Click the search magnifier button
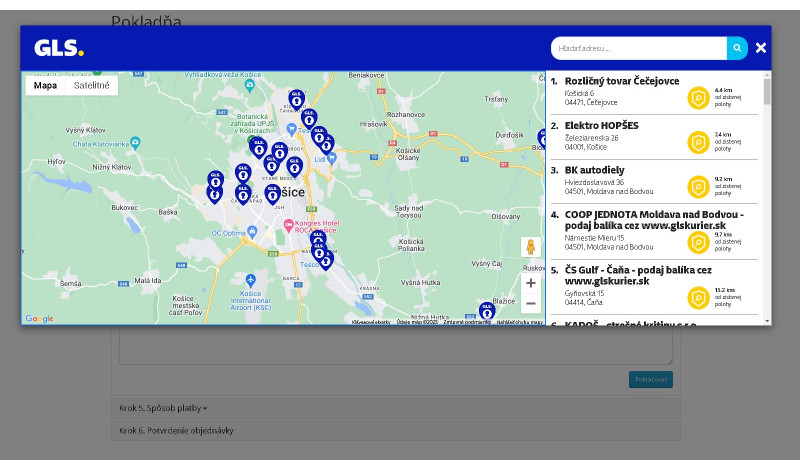This screenshot has height=470, width=800. 737,48
